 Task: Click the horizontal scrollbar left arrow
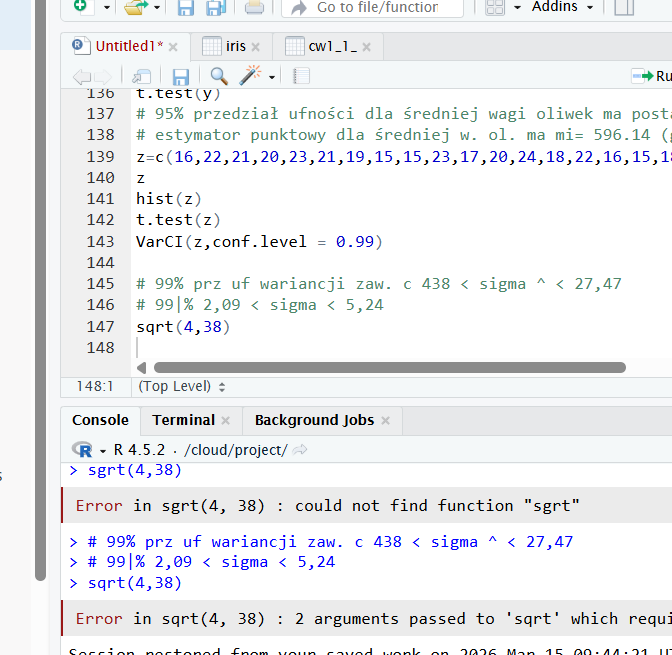pyautogui.click(x=141, y=368)
